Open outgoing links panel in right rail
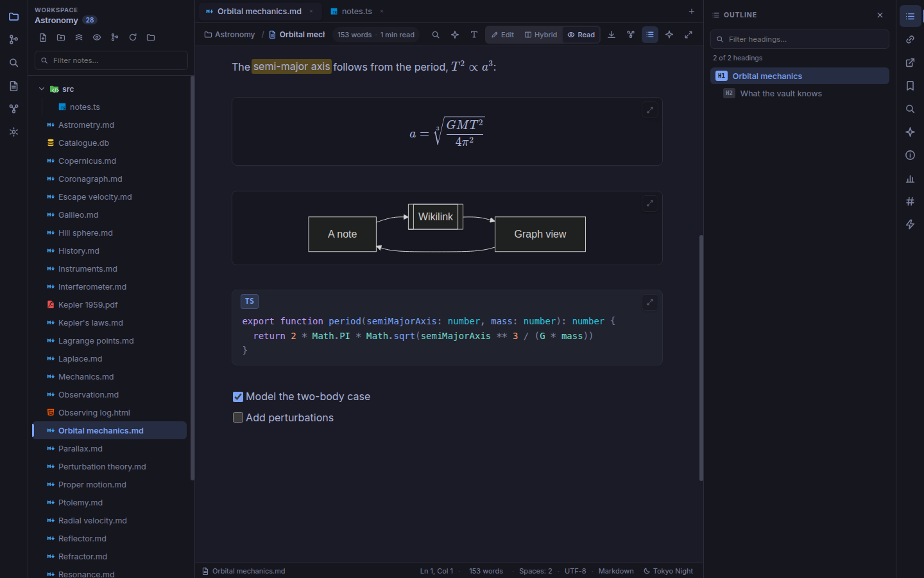This screenshot has width=924, height=578. (x=910, y=63)
